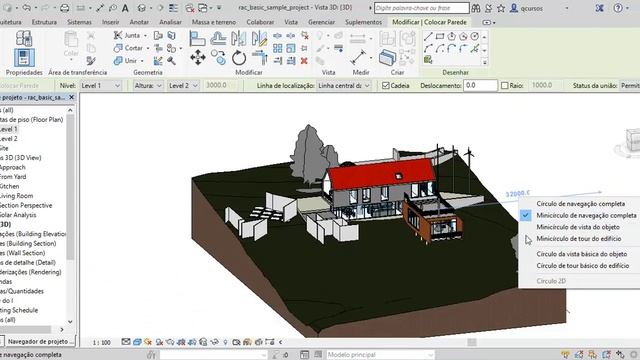Select the Rectangle draw tool
Image resolution: width=640 pixels, height=360 pixels.
(440, 37)
